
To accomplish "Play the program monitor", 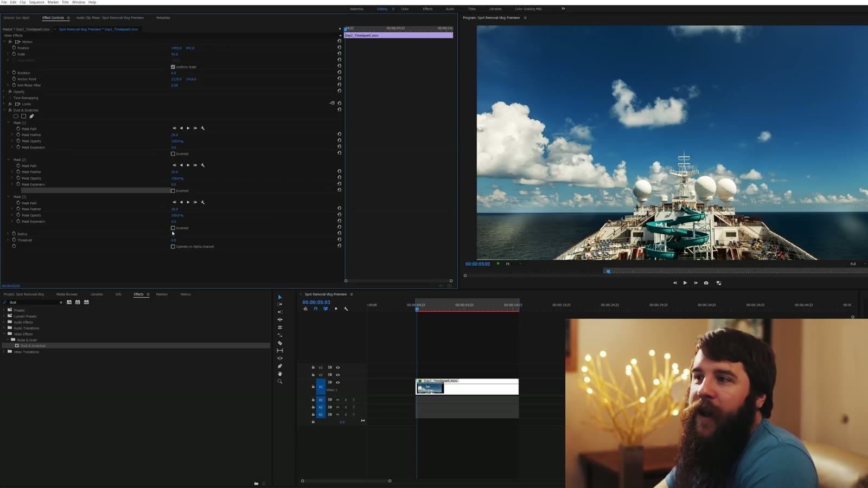I will (x=685, y=282).
